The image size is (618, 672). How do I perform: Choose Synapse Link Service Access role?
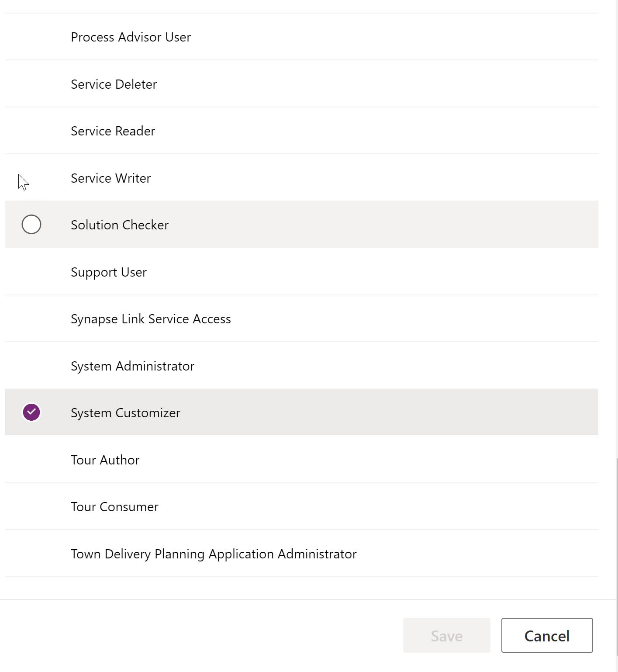coord(151,319)
